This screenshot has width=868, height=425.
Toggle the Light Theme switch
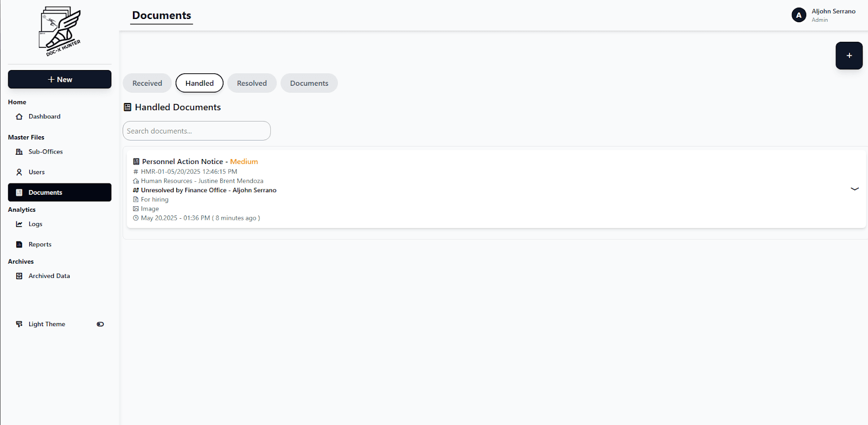(x=100, y=324)
